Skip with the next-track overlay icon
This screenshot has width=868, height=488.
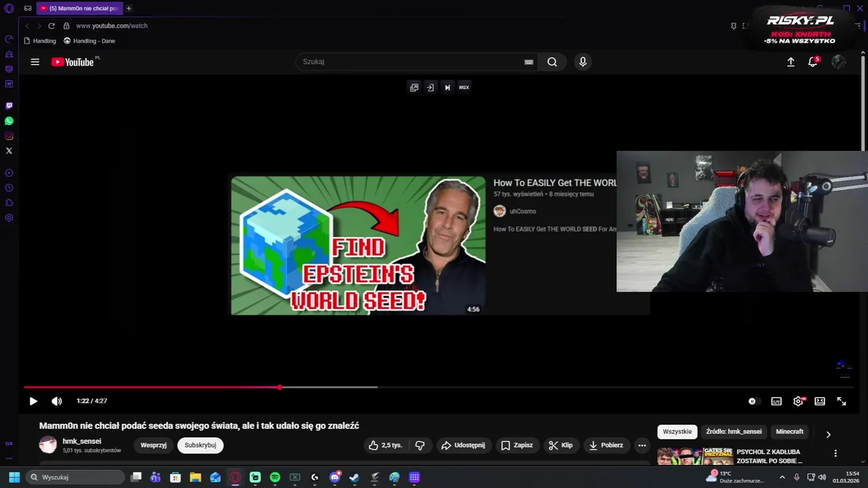(448, 87)
